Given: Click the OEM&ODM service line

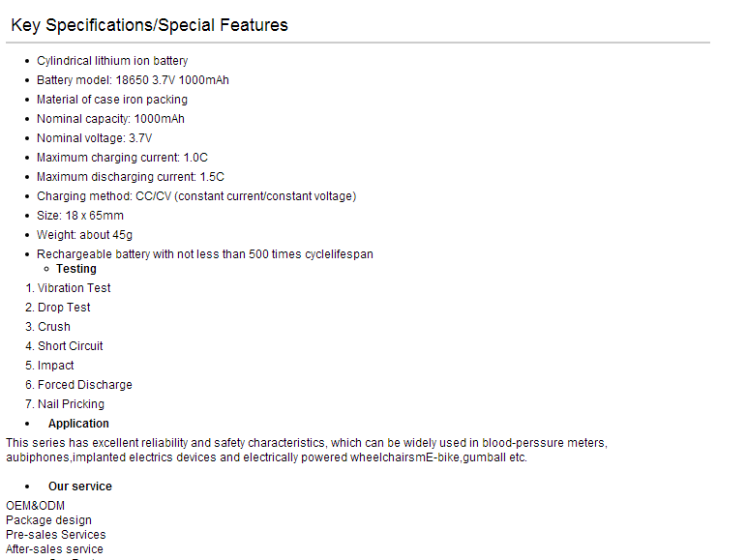Looking at the screenshot, I should pos(35,506).
